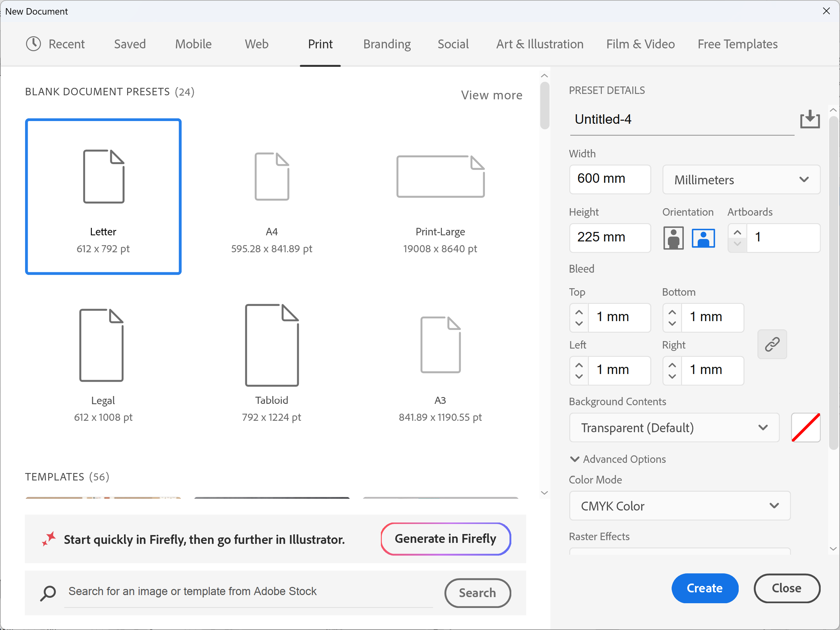
Task: Open the Background Contents dropdown
Action: [674, 428]
